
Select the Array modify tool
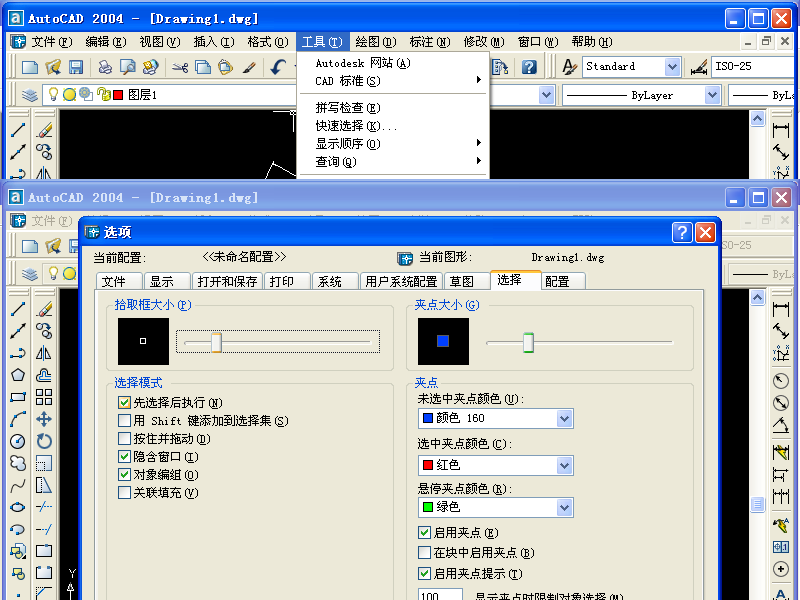(44, 397)
